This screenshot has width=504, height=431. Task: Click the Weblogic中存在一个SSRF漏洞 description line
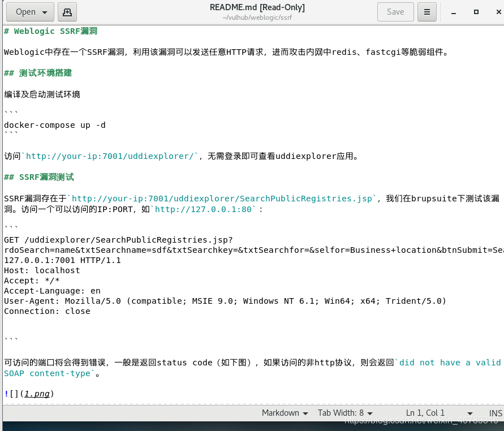(x=227, y=52)
